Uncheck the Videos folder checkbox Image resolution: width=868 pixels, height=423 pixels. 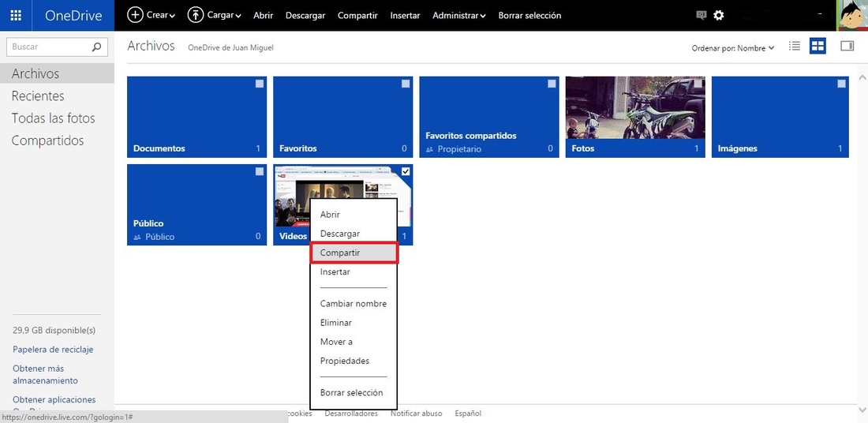(406, 171)
